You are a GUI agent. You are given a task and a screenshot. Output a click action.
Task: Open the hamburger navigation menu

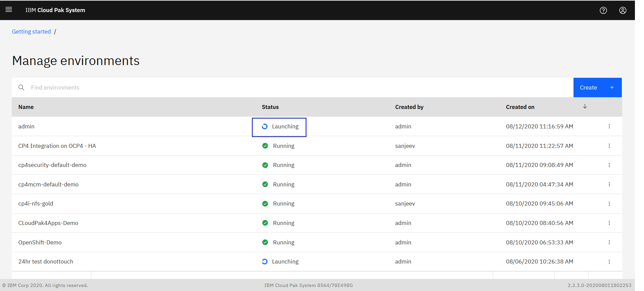coord(9,10)
